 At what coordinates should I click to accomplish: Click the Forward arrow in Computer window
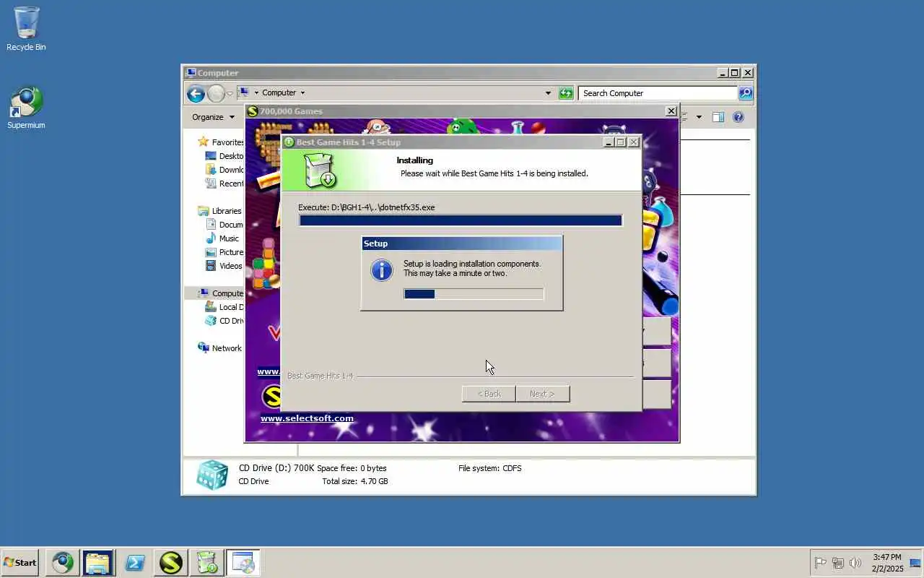pos(215,93)
